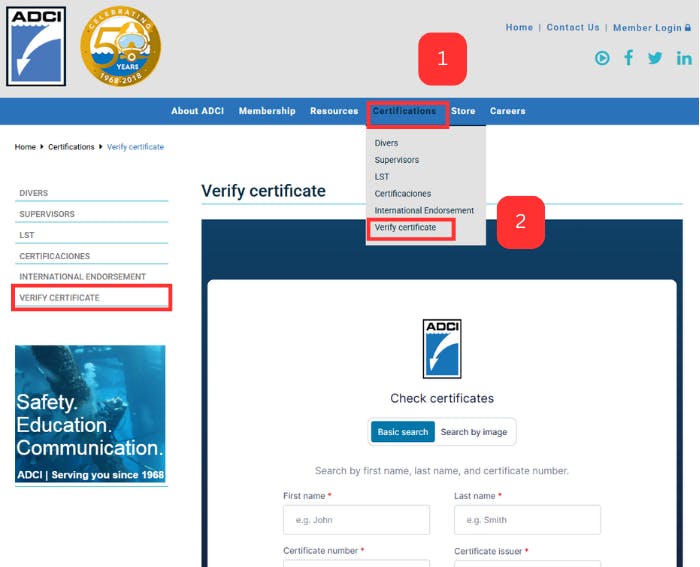Open the Certifications menu
The image size is (700, 567).
[x=404, y=111]
